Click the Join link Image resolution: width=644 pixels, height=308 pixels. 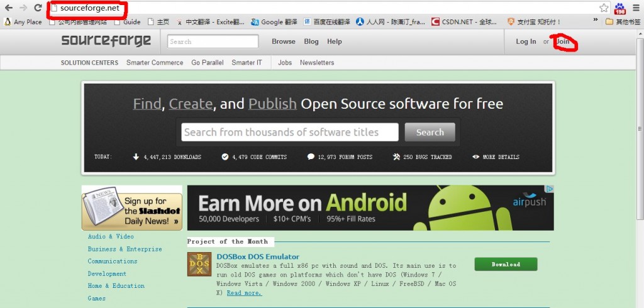point(563,41)
